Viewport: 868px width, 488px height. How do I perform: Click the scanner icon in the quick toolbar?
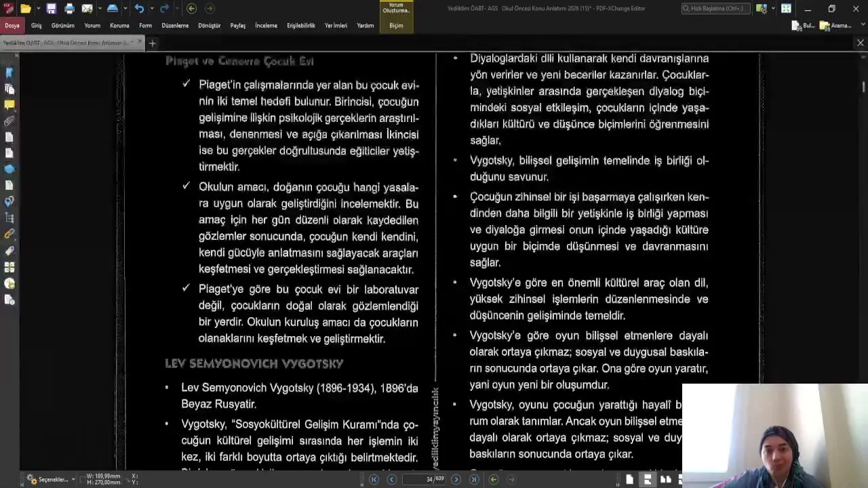[x=113, y=9]
